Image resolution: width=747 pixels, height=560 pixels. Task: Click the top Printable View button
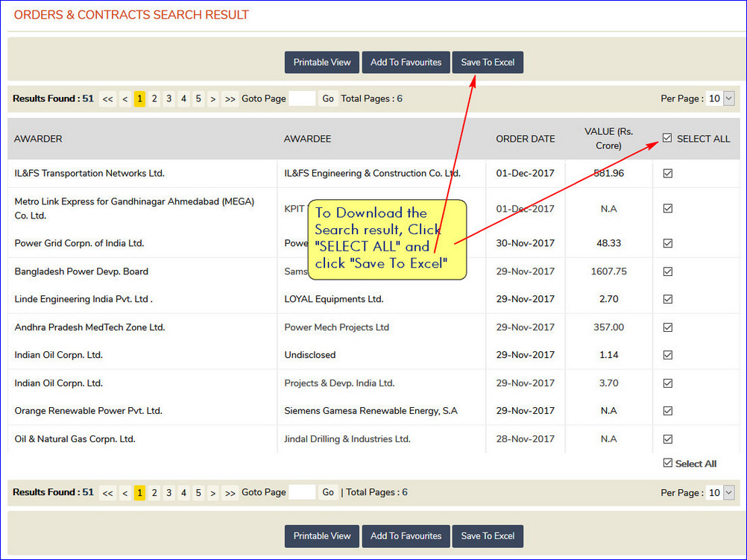(322, 63)
